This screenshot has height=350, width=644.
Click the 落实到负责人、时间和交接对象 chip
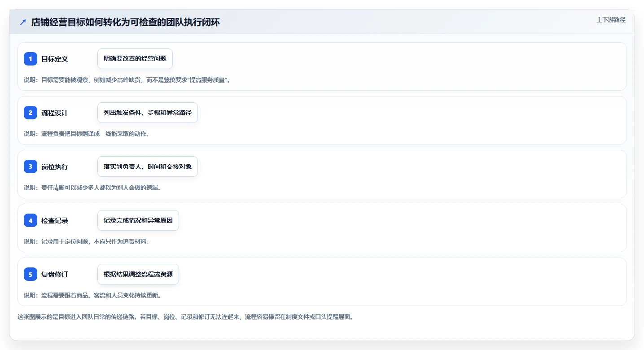[x=148, y=166]
